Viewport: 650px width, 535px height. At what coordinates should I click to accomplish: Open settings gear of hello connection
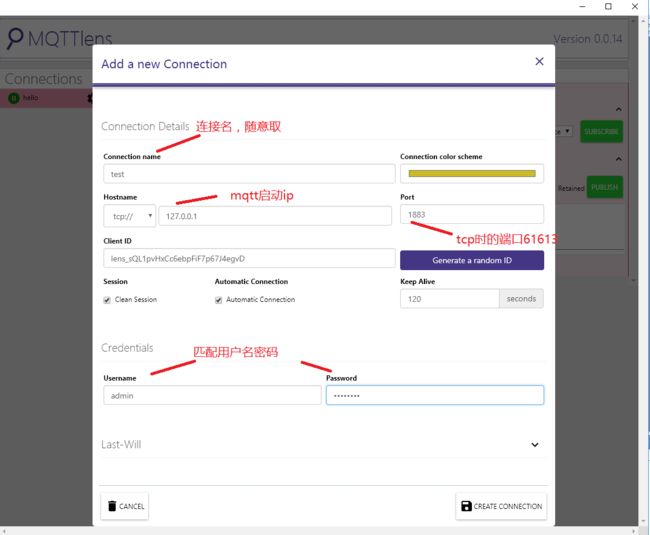(x=90, y=98)
